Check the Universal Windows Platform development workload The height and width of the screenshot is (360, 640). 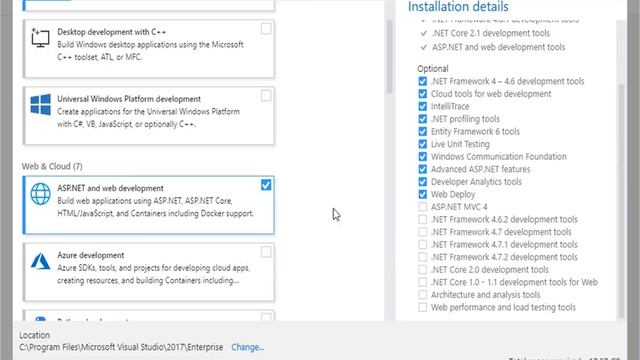coord(266,96)
